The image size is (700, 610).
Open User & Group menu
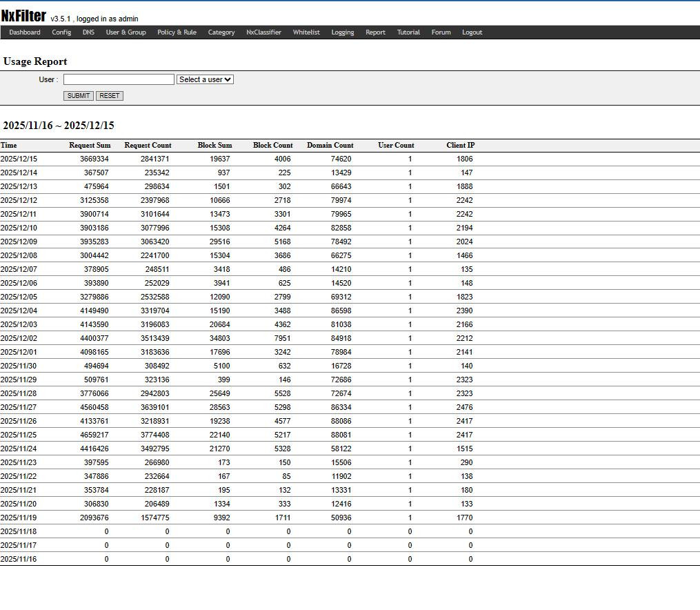pos(126,32)
